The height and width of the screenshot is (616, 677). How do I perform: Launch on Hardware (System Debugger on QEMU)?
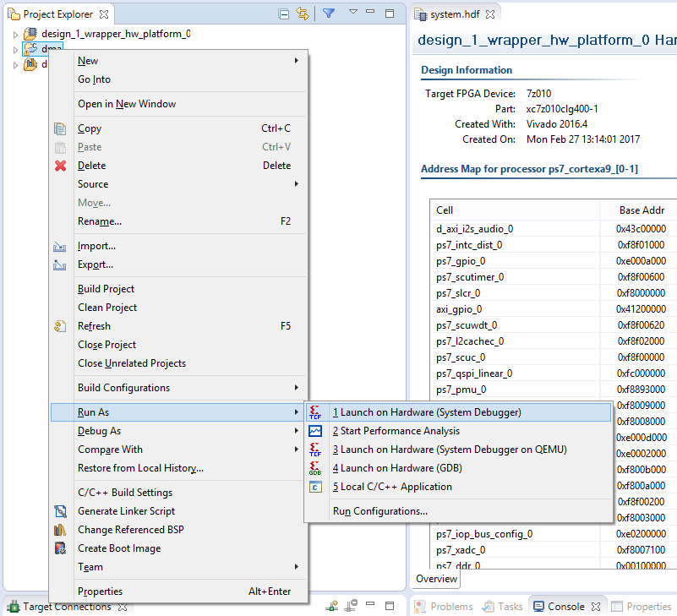click(459, 450)
